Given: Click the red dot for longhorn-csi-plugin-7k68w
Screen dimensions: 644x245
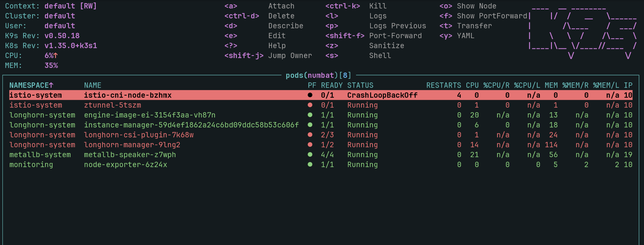Looking at the screenshot, I should click(310, 134).
